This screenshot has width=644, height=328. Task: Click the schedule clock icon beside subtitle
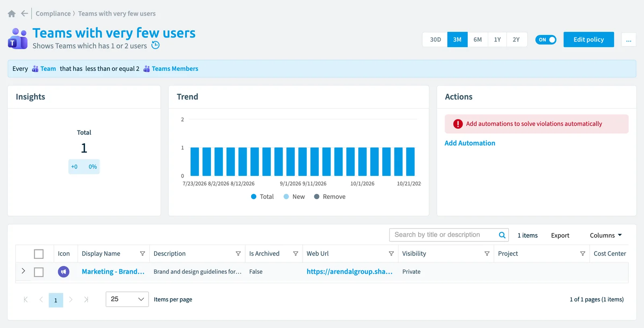coord(155,45)
